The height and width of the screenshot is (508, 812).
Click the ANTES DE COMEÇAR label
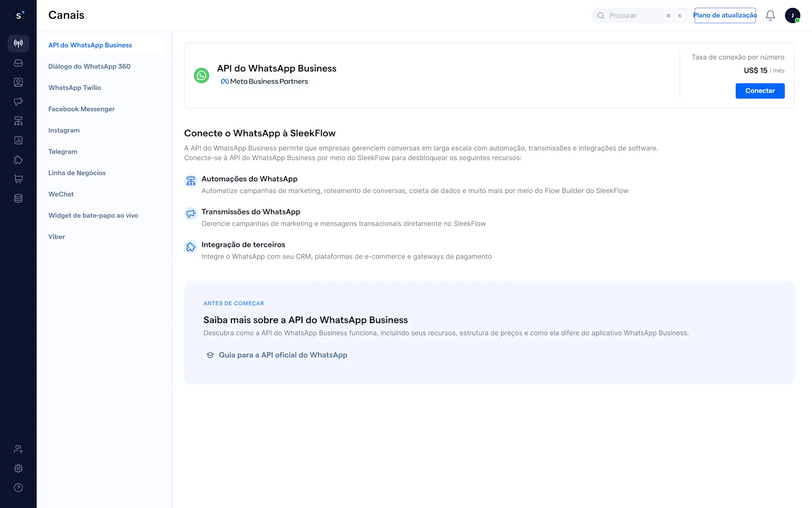233,303
